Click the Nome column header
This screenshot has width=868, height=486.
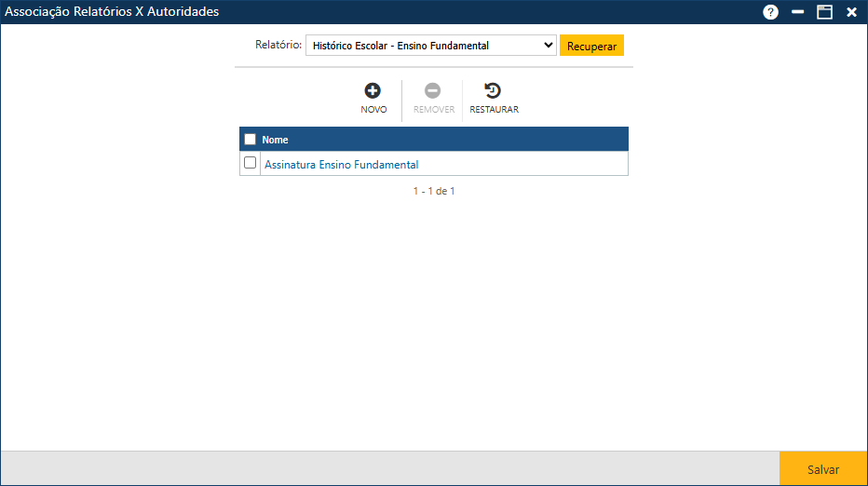[275, 140]
